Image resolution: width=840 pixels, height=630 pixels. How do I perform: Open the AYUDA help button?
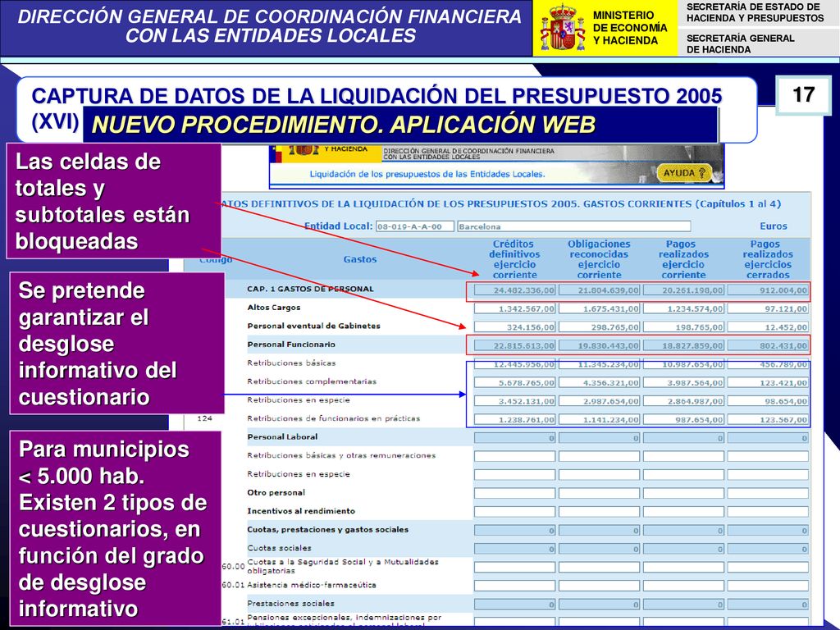(684, 173)
